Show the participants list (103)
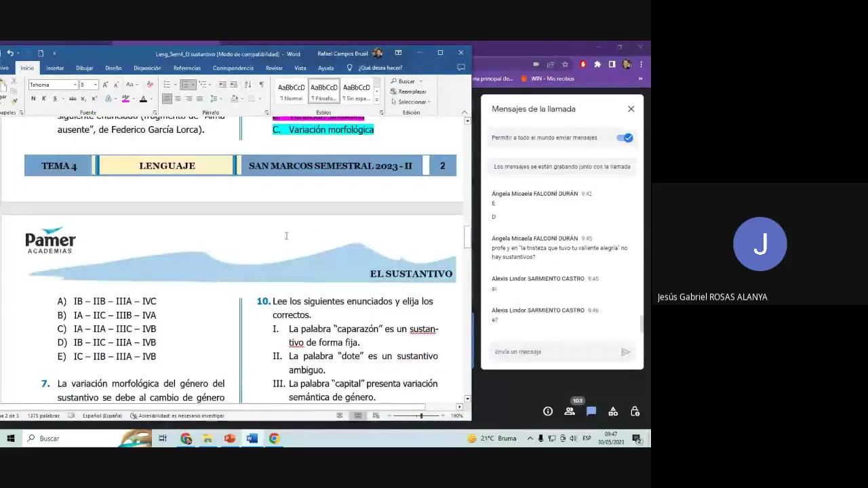The height and width of the screenshot is (488, 868). tap(570, 411)
